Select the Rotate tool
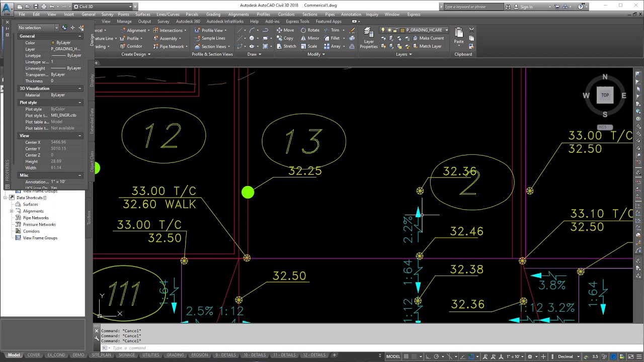Viewport: 644px width, 362px height. coord(310,30)
